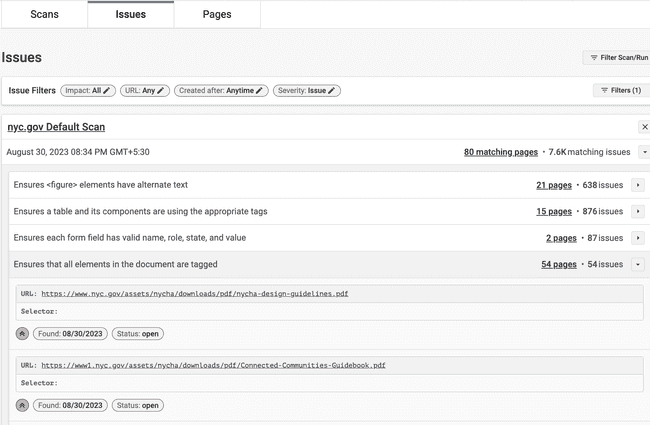This screenshot has width=650, height=425.
Task: Open the Connected-Communities-Guidebook.pdf URL
Action: point(213,366)
